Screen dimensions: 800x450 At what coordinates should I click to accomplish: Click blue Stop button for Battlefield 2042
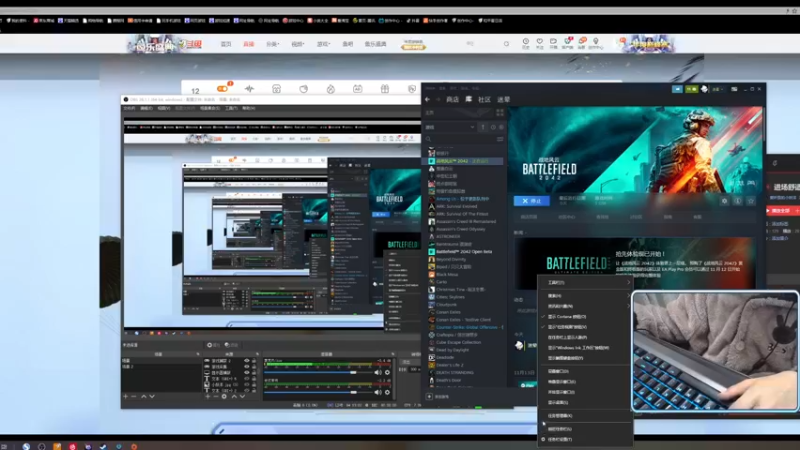[x=532, y=201]
